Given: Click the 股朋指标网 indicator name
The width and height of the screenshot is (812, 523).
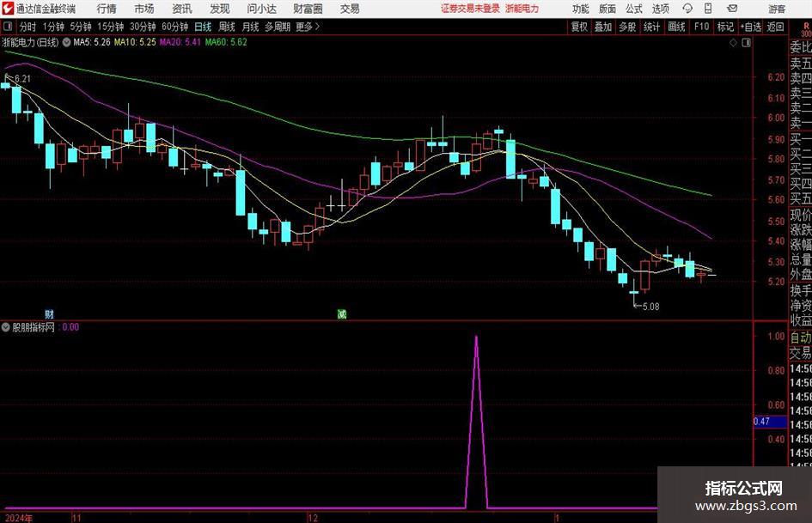Looking at the screenshot, I should 34,327.
